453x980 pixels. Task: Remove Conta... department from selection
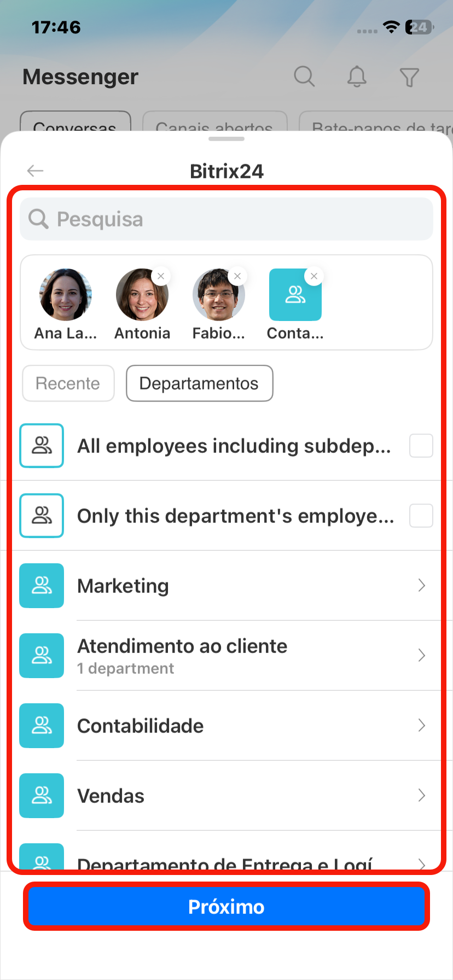click(314, 276)
